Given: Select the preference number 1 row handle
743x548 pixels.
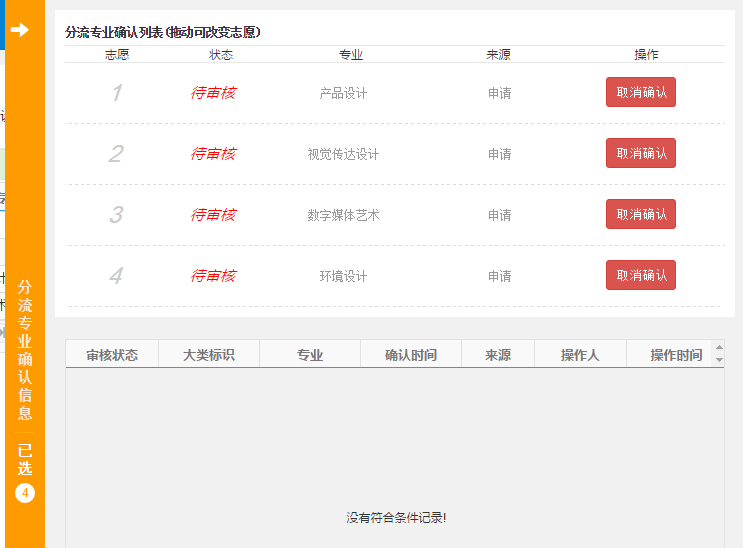Looking at the screenshot, I should 116,93.
